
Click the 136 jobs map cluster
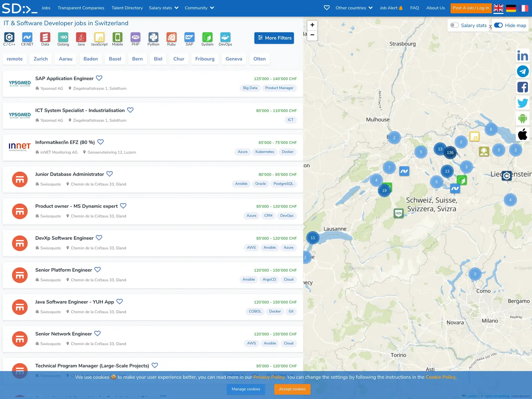pyautogui.click(x=450, y=153)
